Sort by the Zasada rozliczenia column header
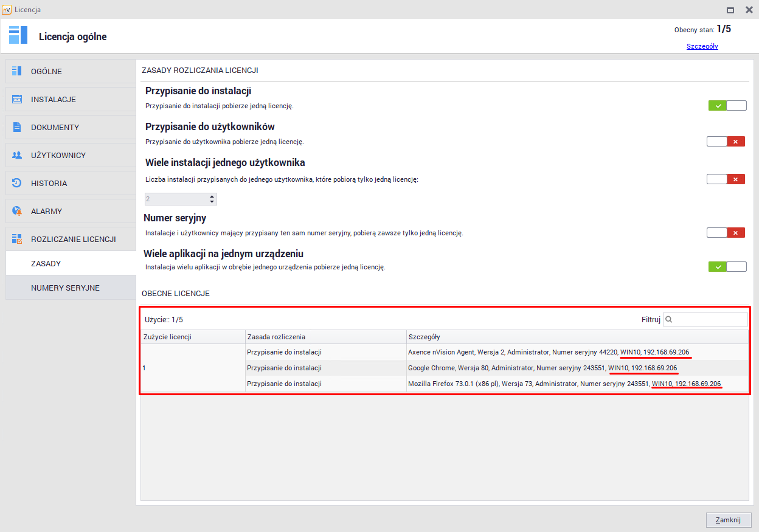This screenshot has width=759, height=532. coord(325,337)
